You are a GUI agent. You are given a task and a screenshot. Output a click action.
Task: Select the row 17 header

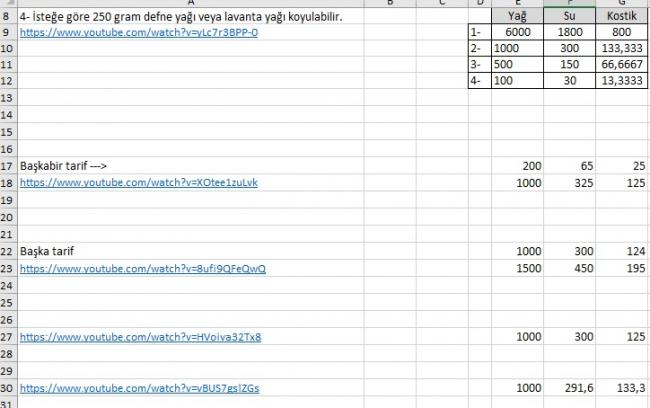coord(8,166)
